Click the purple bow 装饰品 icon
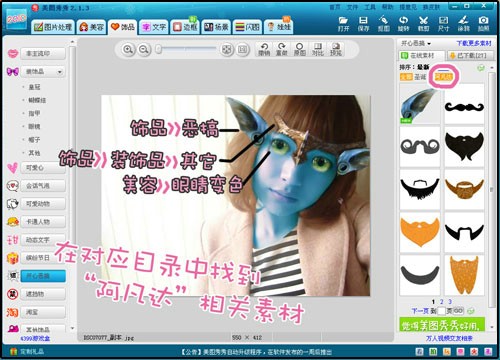 (13, 71)
